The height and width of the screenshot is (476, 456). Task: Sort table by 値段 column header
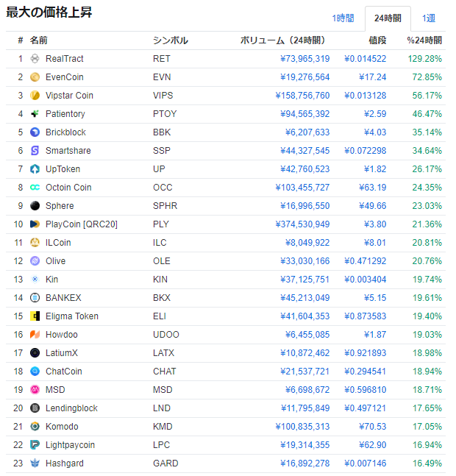coord(377,40)
